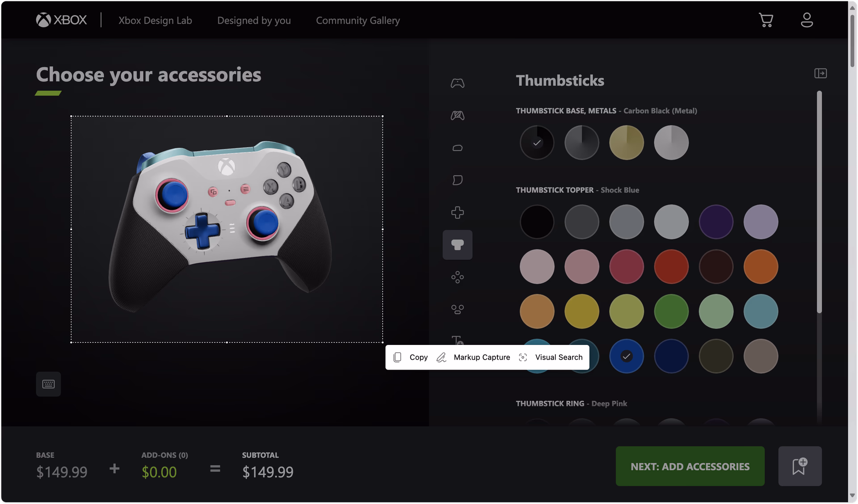
Task: Open the account profile icon
Action: [807, 20]
